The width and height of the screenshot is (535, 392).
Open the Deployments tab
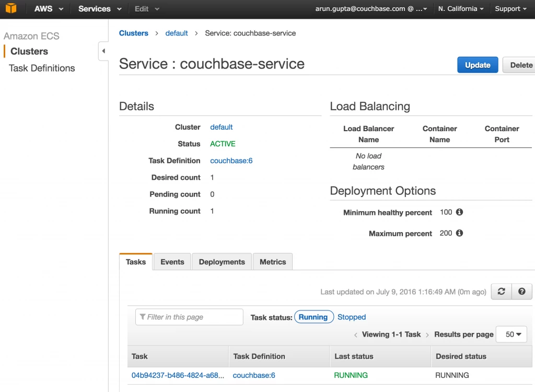pos(222,262)
